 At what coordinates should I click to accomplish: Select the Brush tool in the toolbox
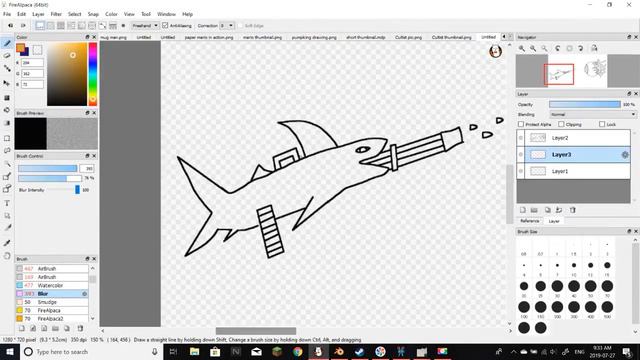(7, 43)
